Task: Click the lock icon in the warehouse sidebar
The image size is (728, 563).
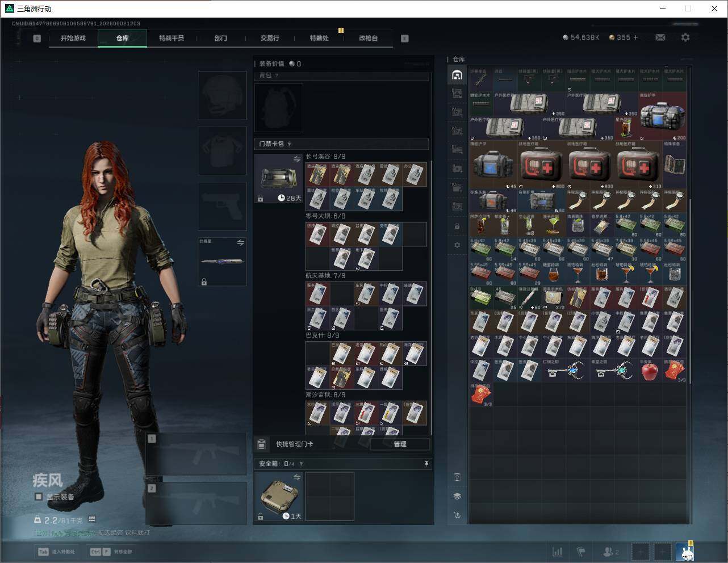Action: pos(457,226)
